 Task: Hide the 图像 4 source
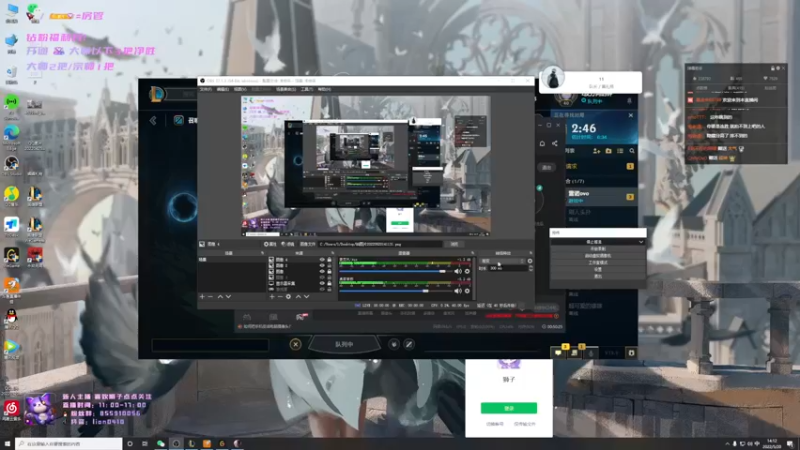(x=322, y=260)
